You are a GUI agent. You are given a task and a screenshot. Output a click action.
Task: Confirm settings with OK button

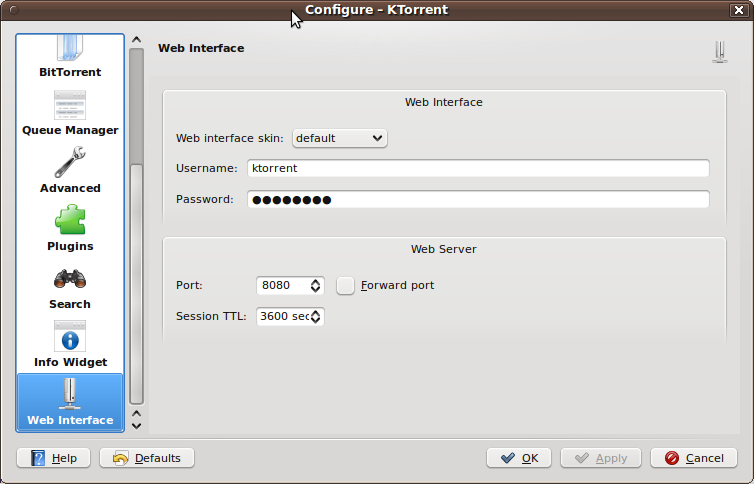[519, 458]
